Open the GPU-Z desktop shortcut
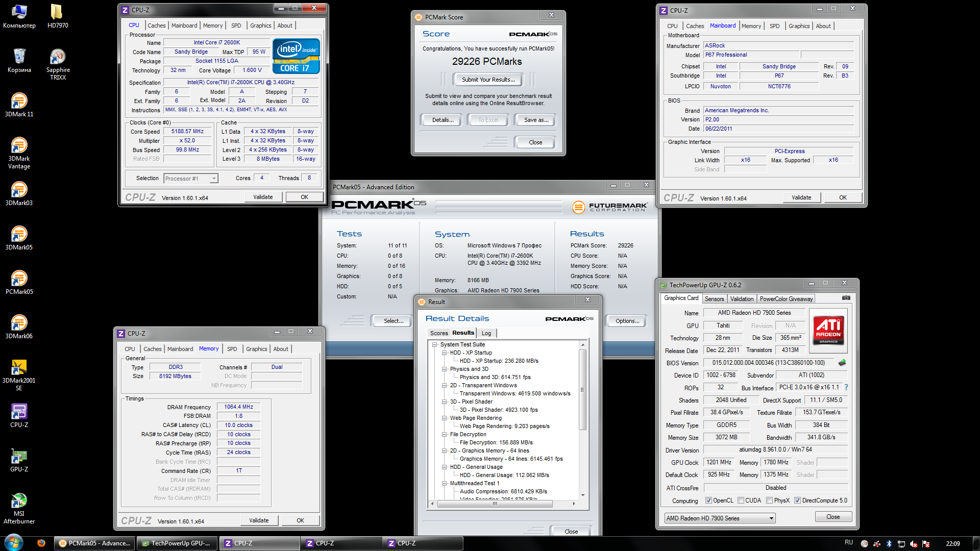 pyautogui.click(x=19, y=460)
